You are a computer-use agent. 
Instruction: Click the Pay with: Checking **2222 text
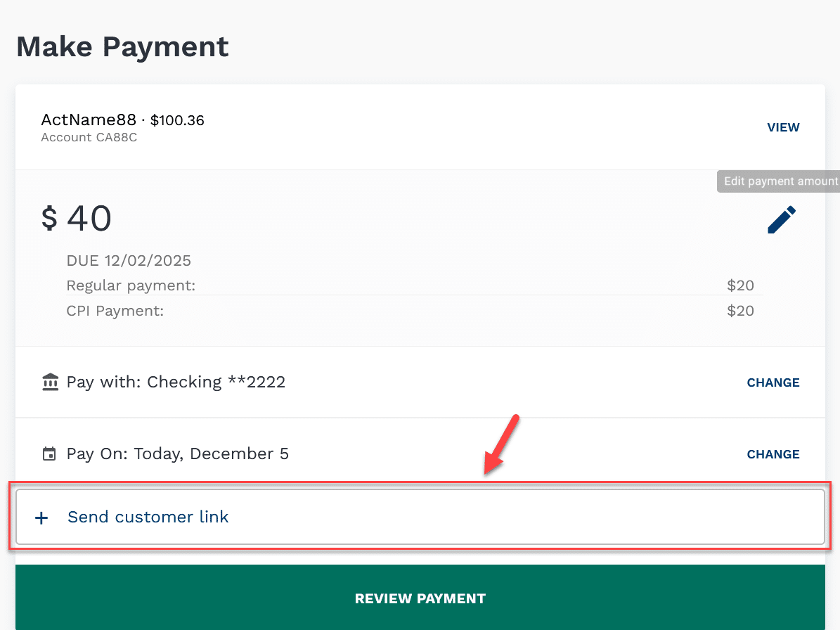(x=176, y=382)
